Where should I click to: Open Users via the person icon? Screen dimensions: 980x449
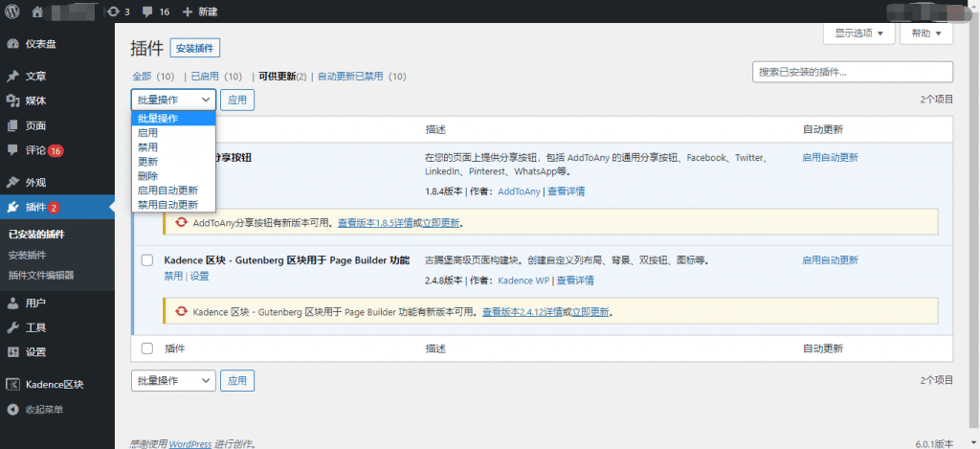(12, 303)
